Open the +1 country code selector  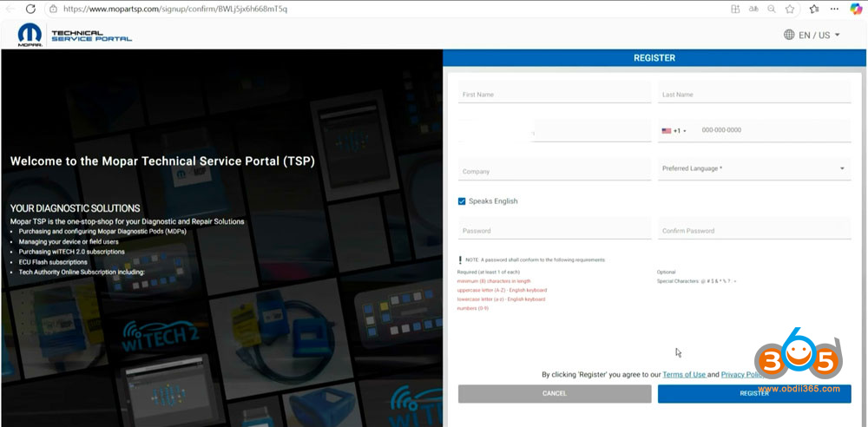(674, 131)
